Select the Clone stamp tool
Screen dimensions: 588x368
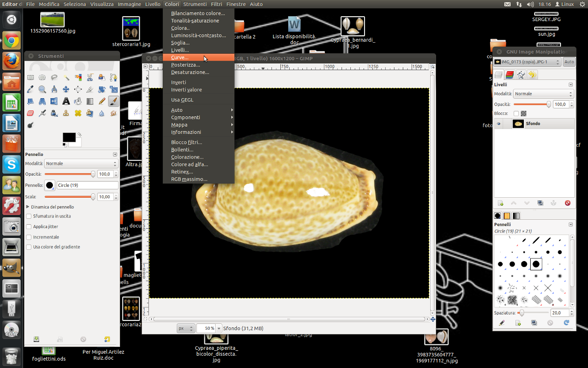(66, 113)
